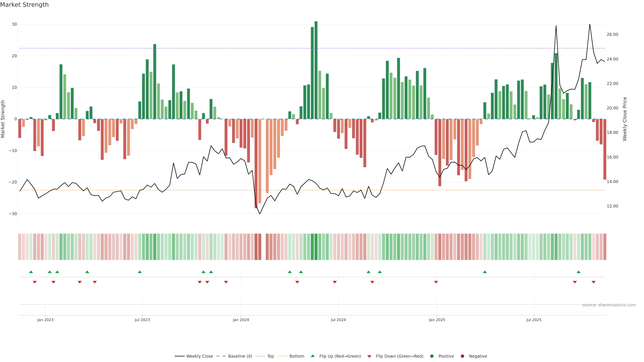Click the flip-down marker just before Jan 2025
Image resolution: width=644 pixels, height=362 pixels.
point(436,282)
